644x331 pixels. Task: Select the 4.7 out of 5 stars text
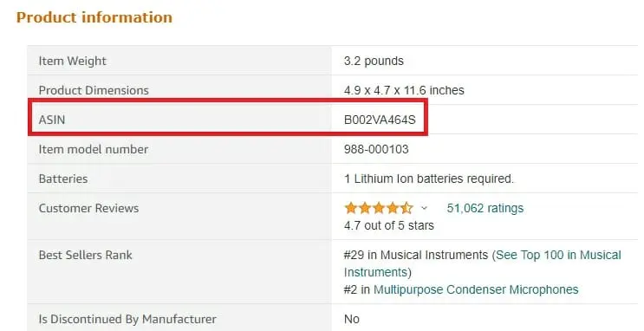389,225
